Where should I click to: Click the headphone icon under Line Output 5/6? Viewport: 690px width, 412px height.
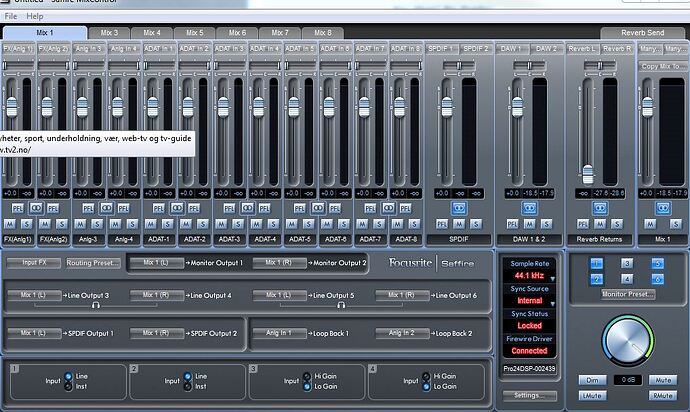click(341, 305)
